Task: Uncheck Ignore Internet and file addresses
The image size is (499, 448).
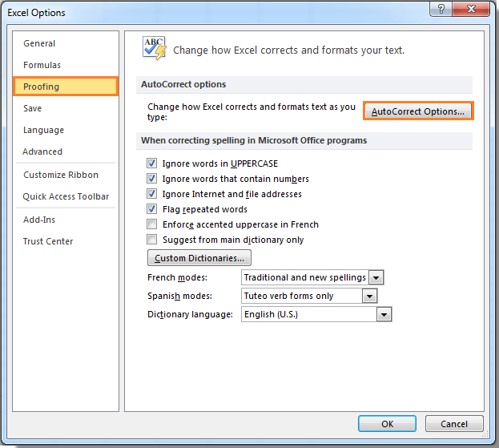Action: (152, 194)
